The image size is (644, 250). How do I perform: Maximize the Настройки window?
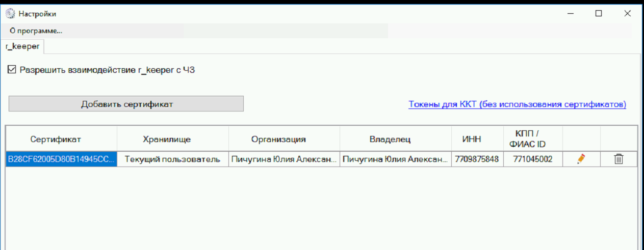coord(599,14)
